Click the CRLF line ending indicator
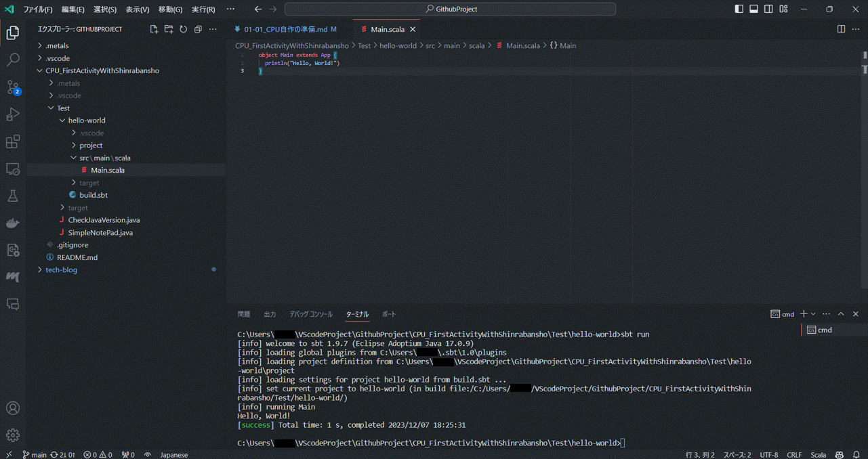868x459 pixels. tap(794, 455)
